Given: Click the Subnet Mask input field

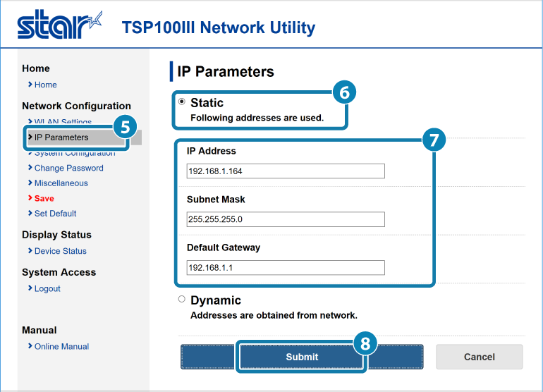Looking at the screenshot, I should point(286,219).
